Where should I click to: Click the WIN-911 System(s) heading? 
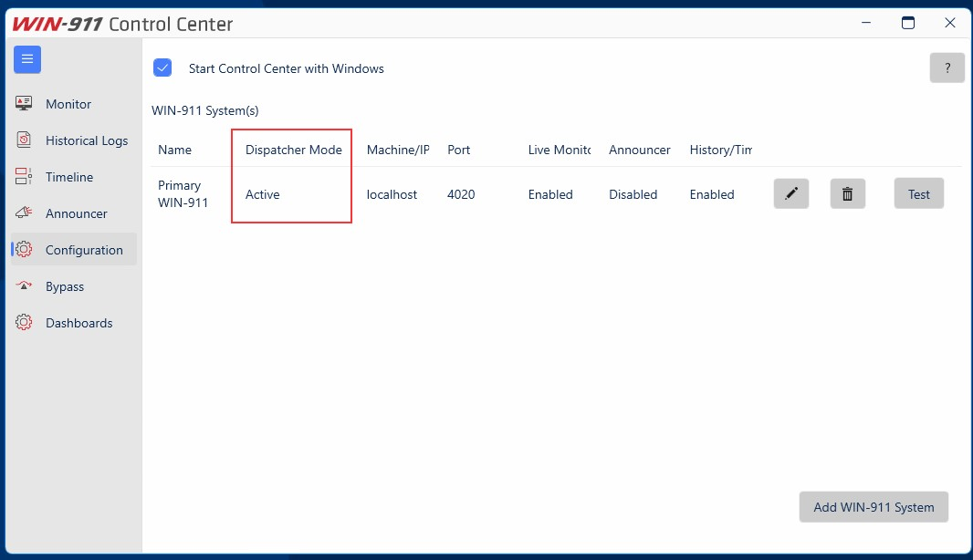coord(204,110)
